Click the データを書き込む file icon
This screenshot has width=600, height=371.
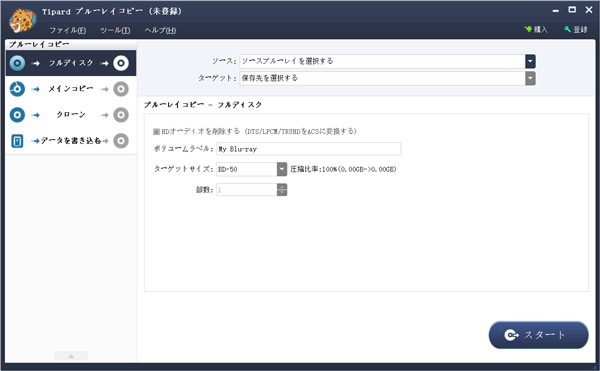pos(17,141)
